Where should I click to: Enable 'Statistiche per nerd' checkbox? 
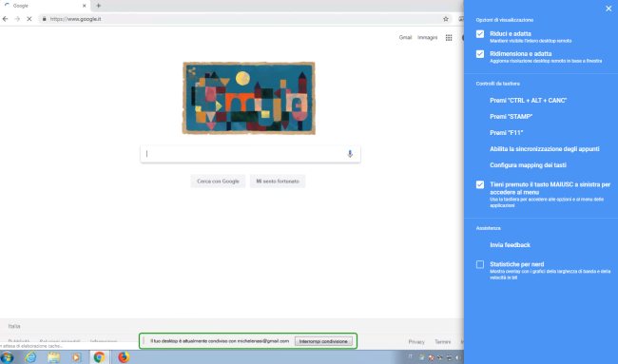click(479, 264)
